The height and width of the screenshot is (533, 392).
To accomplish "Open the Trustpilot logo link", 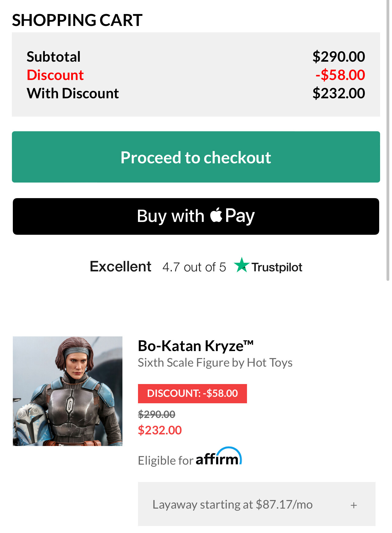I will click(277, 267).
